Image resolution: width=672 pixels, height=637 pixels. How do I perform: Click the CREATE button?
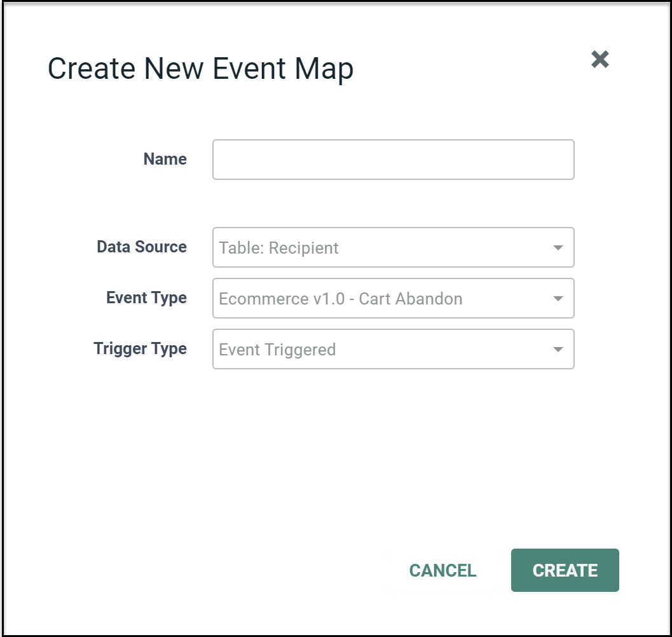tap(565, 570)
